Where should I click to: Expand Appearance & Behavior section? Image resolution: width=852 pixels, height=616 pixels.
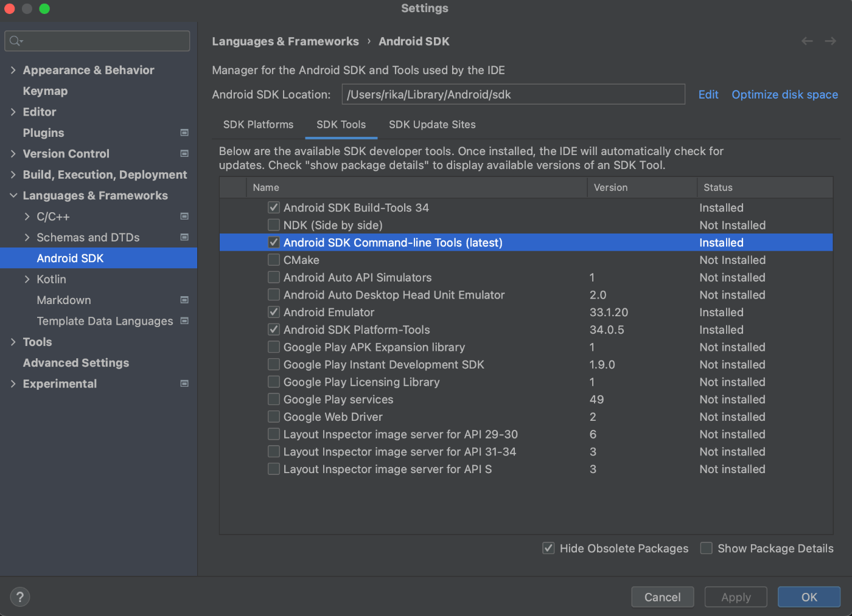pyautogui.click(x=13, y=70)
